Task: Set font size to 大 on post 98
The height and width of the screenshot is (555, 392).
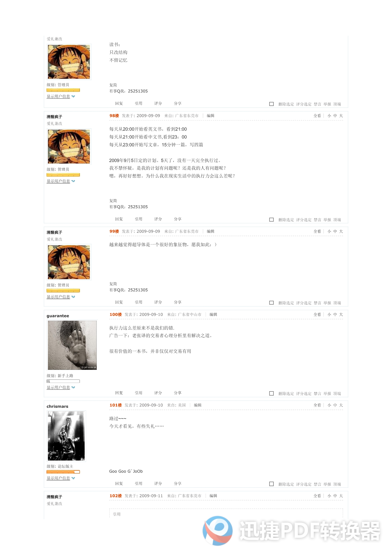Action: click(x=341, y=116)
